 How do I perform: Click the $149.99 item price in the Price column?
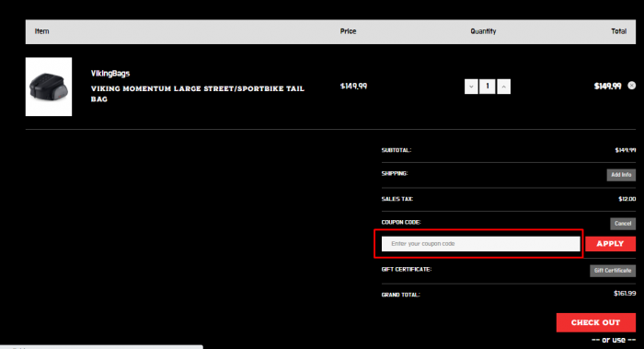[x=353, y=87]
